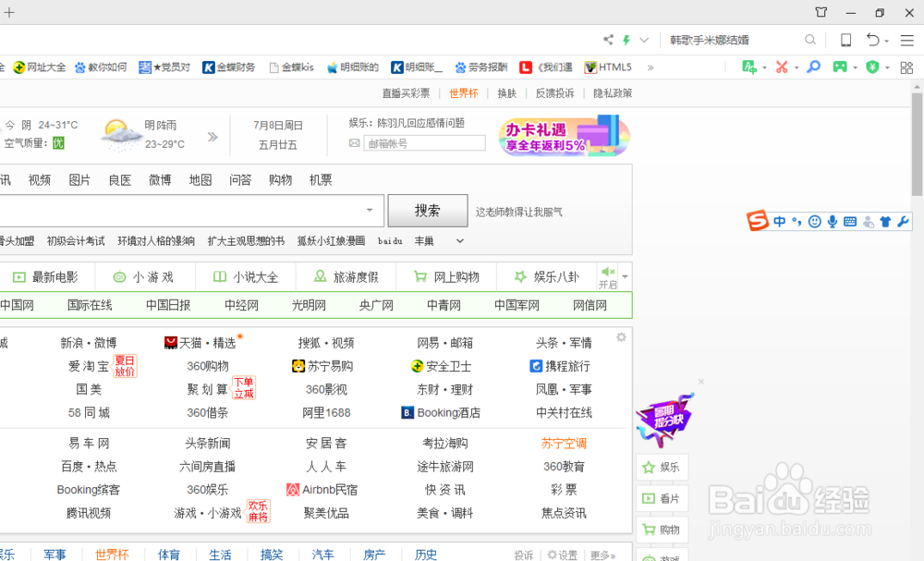Click the envelope icon beside email field

coord(354,143)
